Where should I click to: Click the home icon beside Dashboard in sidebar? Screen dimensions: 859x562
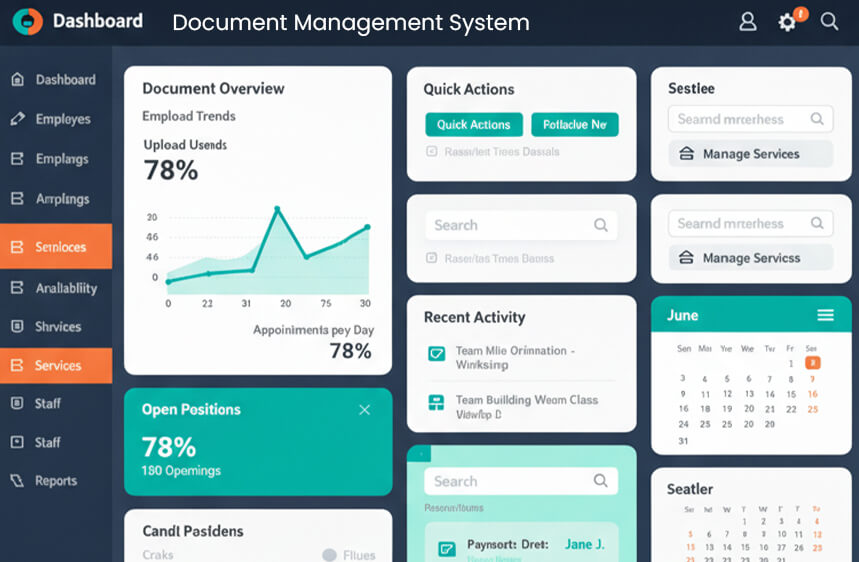pyautogui.click(x=17, y=79)
